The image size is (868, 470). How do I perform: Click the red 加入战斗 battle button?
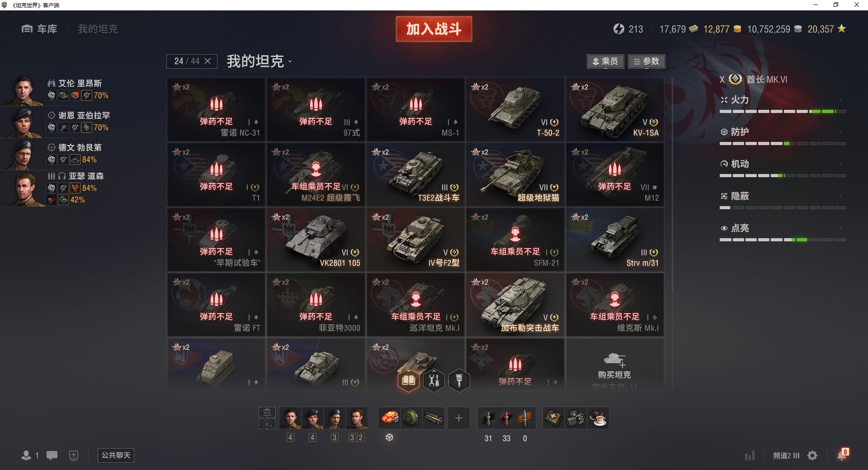tap(434, 29)
